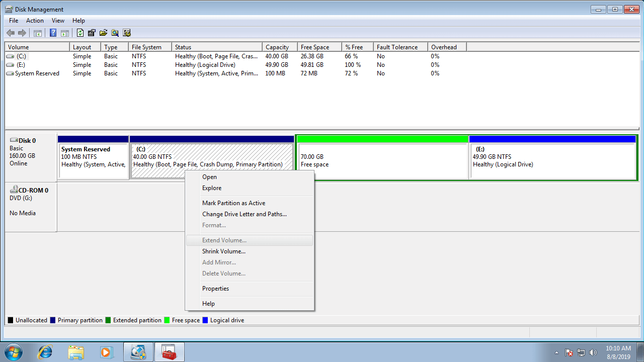Click the blue question mark Help icon
Image resolution: width=644 pixels, height=362 pixels.
53,33
